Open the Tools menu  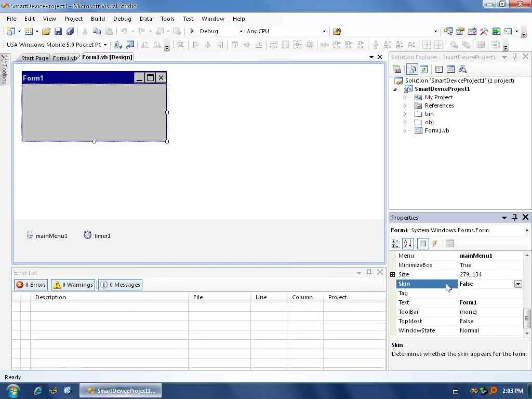[167, 19]
